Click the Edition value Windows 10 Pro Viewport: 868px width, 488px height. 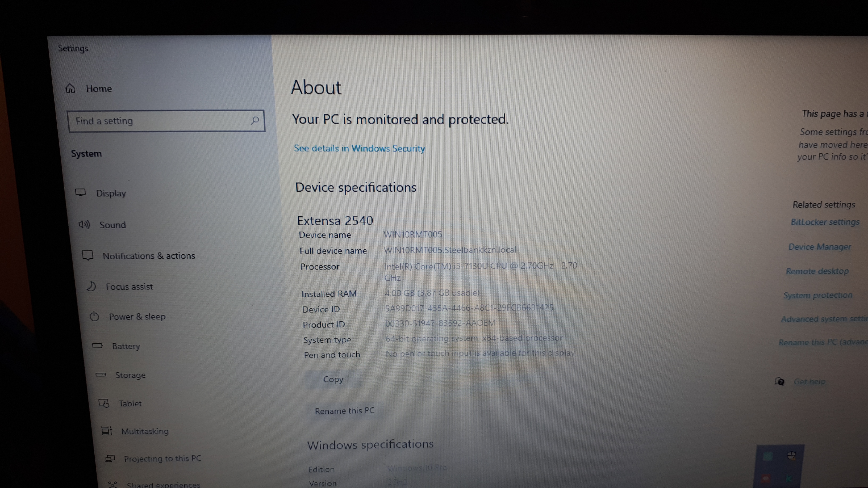[x=417, y=468]
